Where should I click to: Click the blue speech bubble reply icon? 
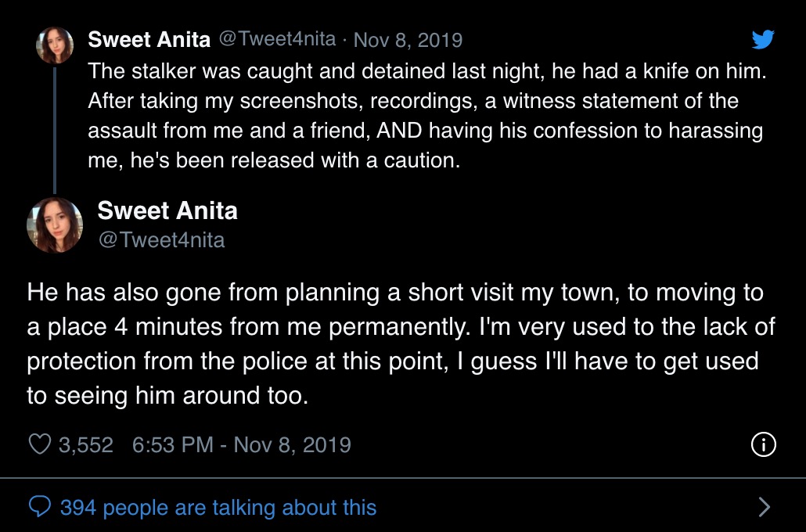click(40, 507)
